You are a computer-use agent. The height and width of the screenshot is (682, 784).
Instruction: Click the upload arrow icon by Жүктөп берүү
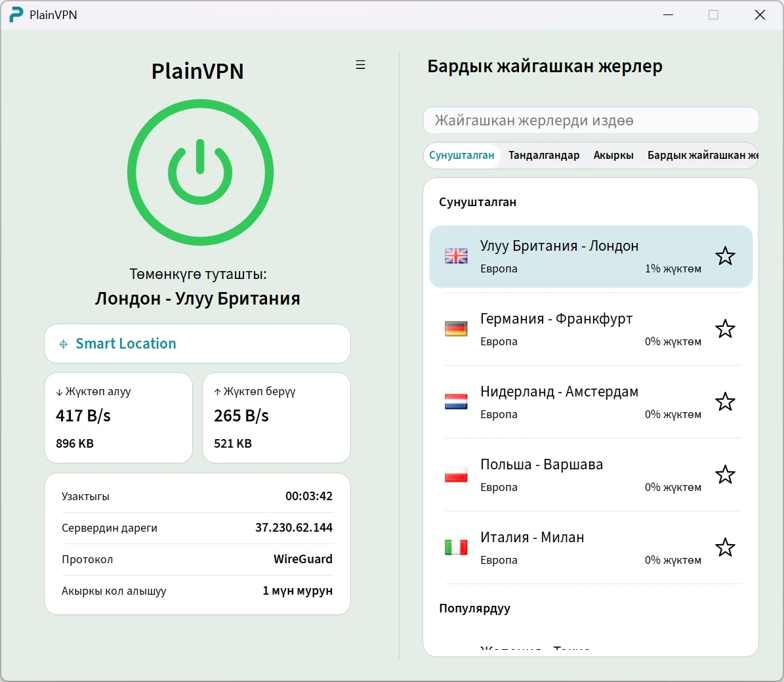tap(218, 392)
